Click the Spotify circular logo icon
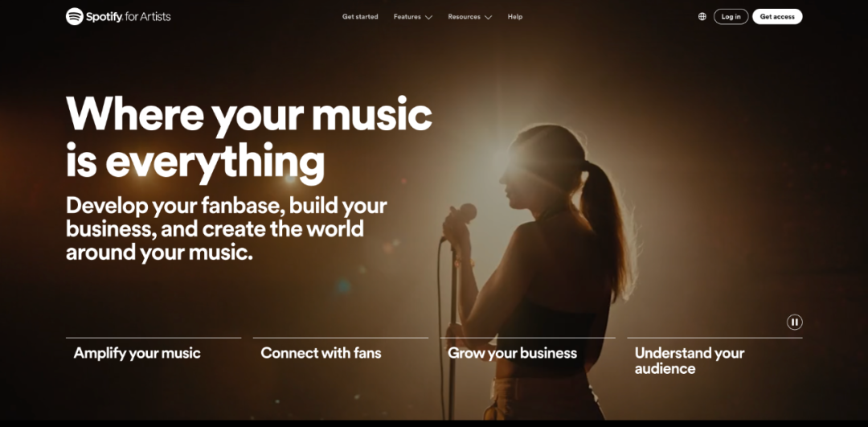 pos(75,17)
